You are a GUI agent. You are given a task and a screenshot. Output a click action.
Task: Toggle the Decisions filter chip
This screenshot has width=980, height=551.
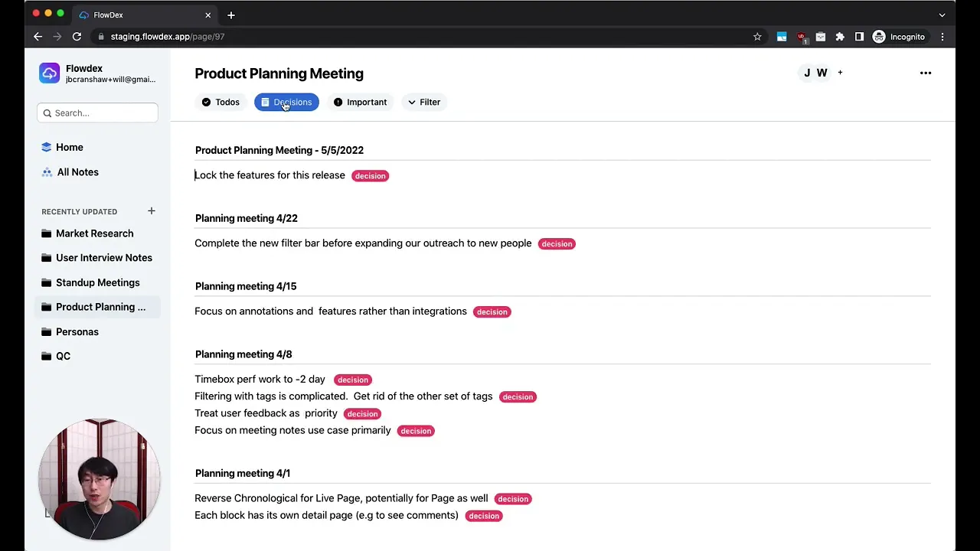coord(286,102)
